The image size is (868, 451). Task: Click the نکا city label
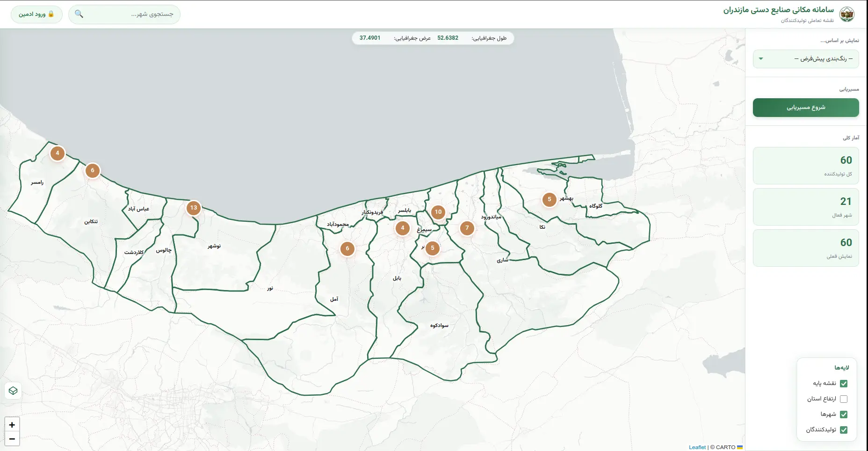coord(542,227)
